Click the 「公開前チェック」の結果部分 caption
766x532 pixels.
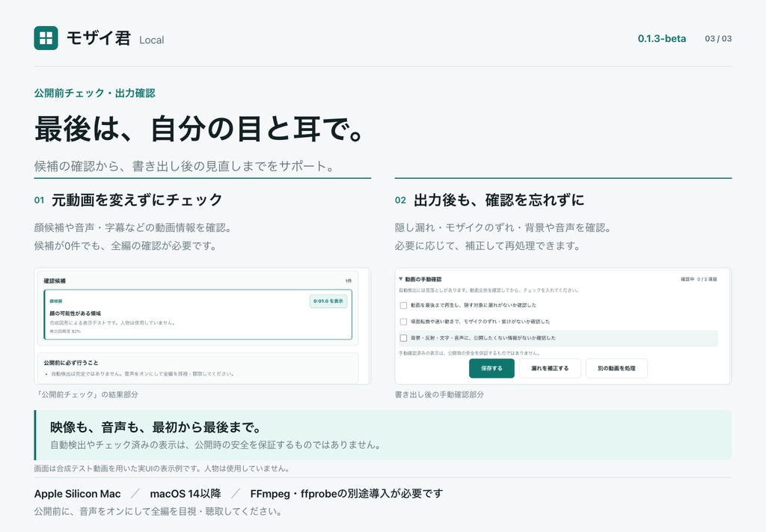pyautogui.click(x=86, y=394)
